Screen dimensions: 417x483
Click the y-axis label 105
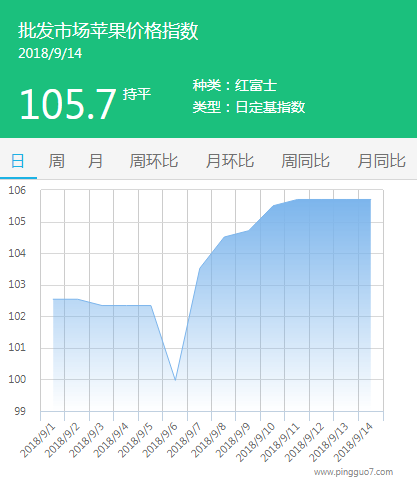tap(17, 221)
